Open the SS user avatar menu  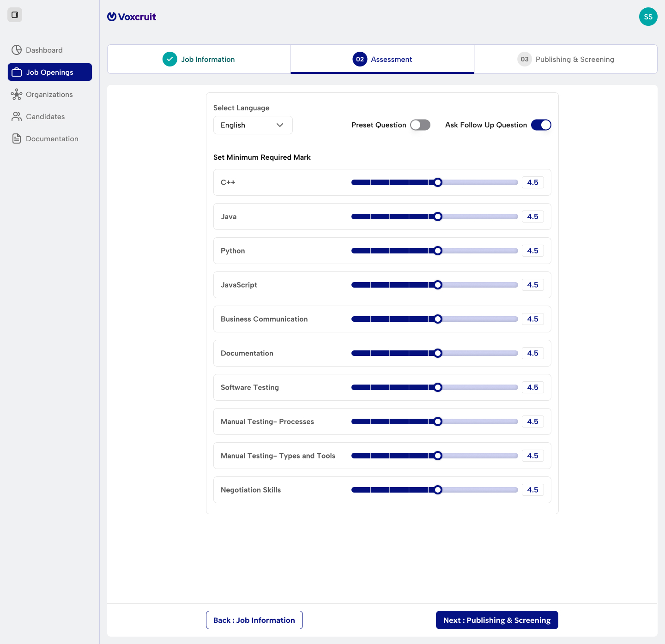tap(648, 17)
